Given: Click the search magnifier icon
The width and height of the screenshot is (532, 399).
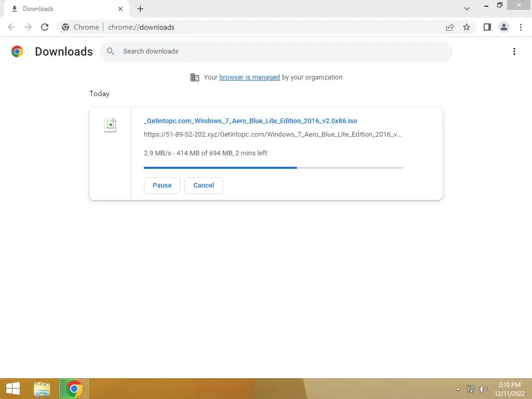Looking at the screenshot, I should pos(110,51).
